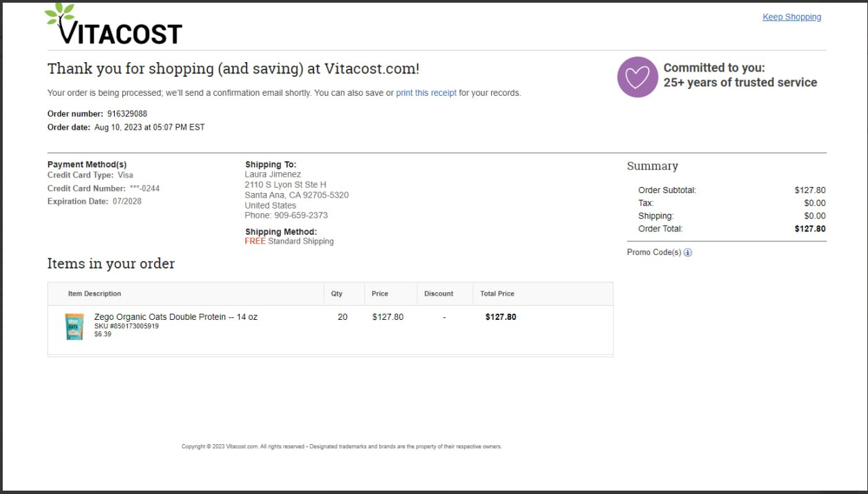Click the Qty column header
Viewport: 868px width, 494px height.
(336, 294)
